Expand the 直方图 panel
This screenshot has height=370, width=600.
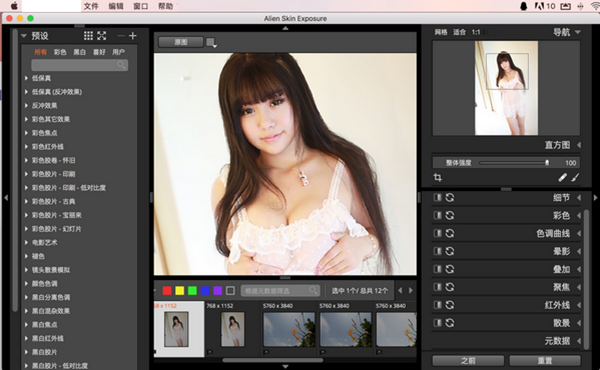tap(579, 145)
